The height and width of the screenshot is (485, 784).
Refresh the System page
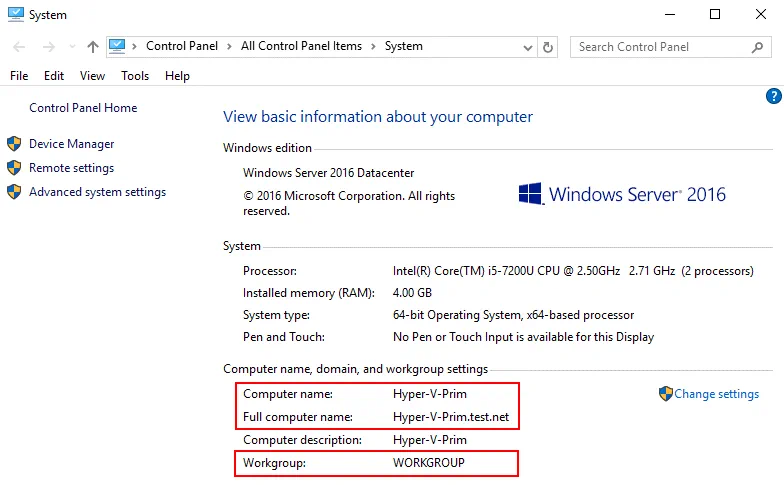coord(548,47)
